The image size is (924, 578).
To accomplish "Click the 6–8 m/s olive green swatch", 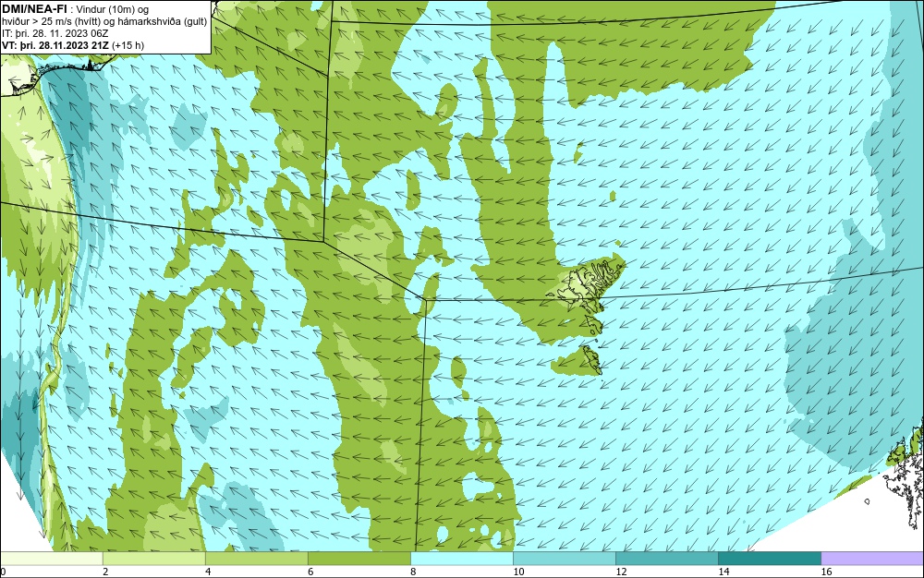I will coord(359,558).
